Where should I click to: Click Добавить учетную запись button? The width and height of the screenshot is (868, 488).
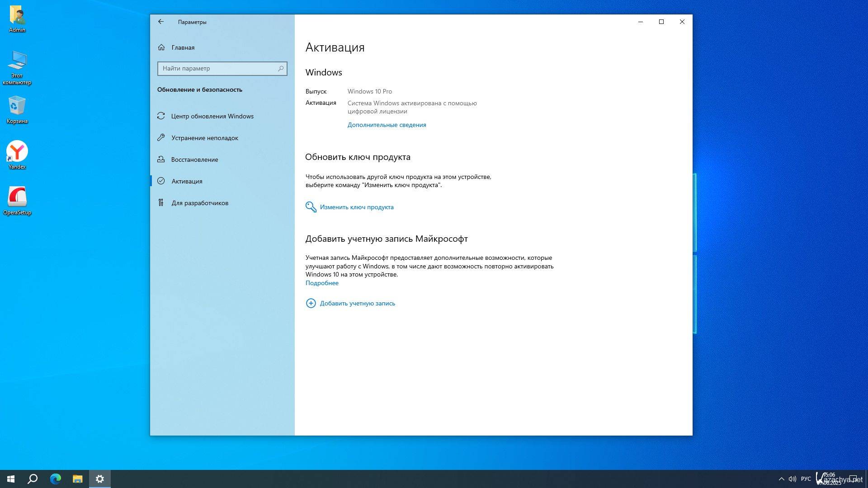coord(357,303)
